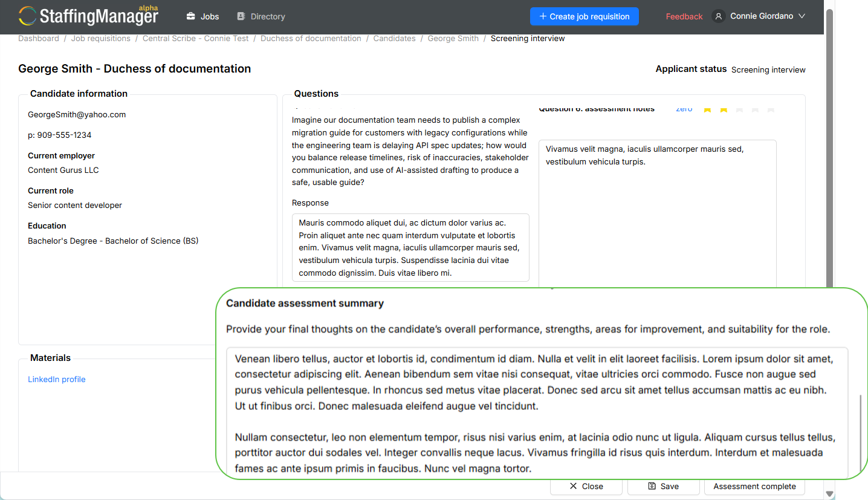Open the LinkedIn profile link

pos(57,379)
